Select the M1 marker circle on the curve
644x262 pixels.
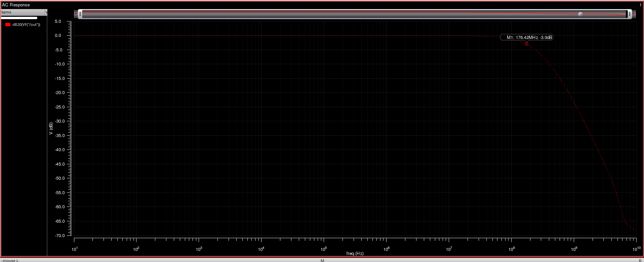click(x=526, y=44)
